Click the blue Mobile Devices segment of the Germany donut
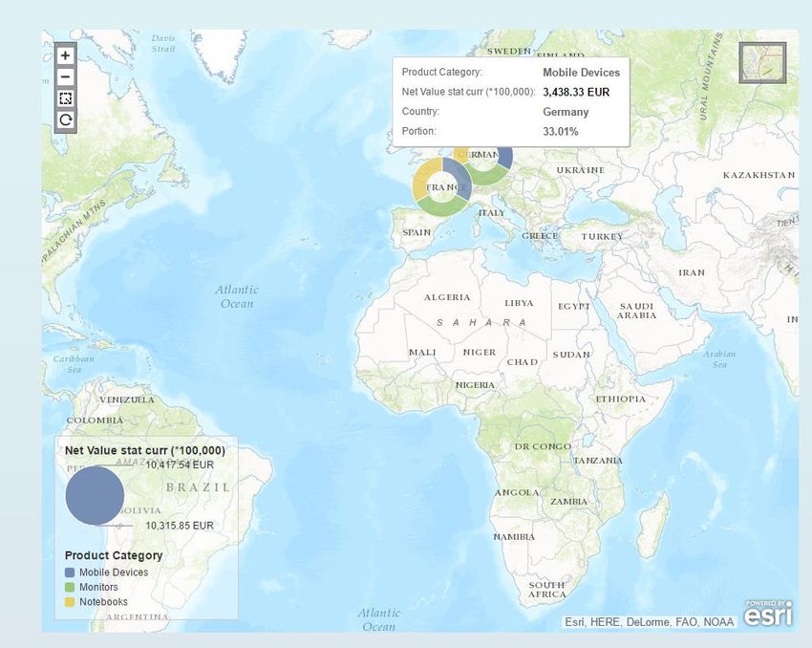Viewport: 812px width, 648px height. click(506, 158)
